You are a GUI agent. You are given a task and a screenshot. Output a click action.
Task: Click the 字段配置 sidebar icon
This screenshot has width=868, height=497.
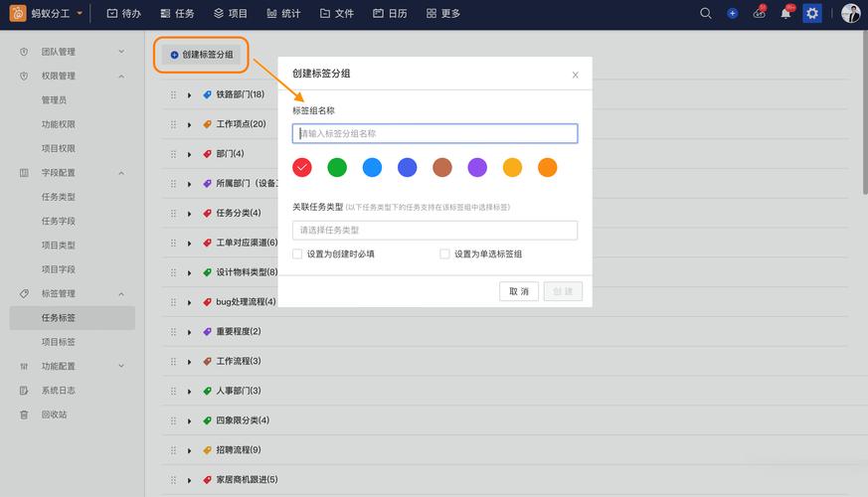(24, 173)
